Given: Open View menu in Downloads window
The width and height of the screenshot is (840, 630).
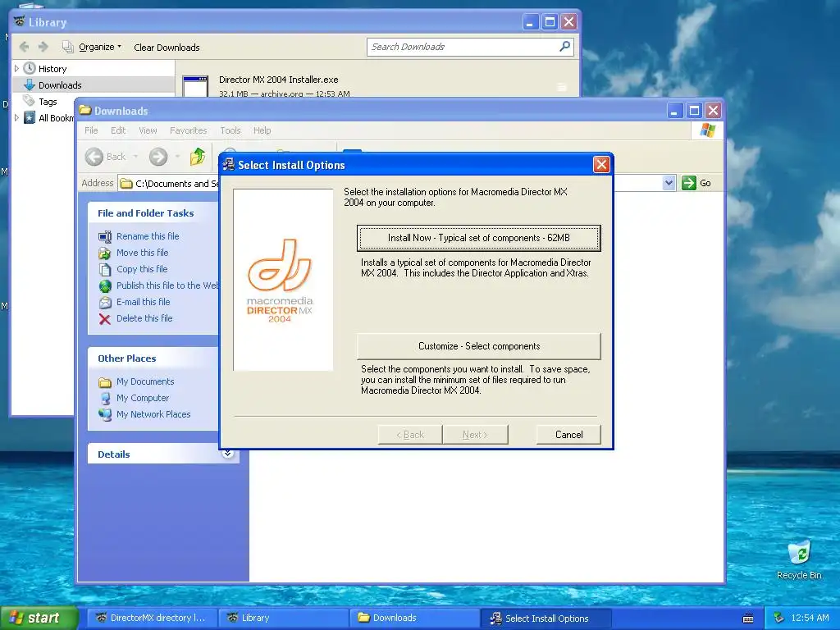Looking at the screenshot, I should click(148, 130).
